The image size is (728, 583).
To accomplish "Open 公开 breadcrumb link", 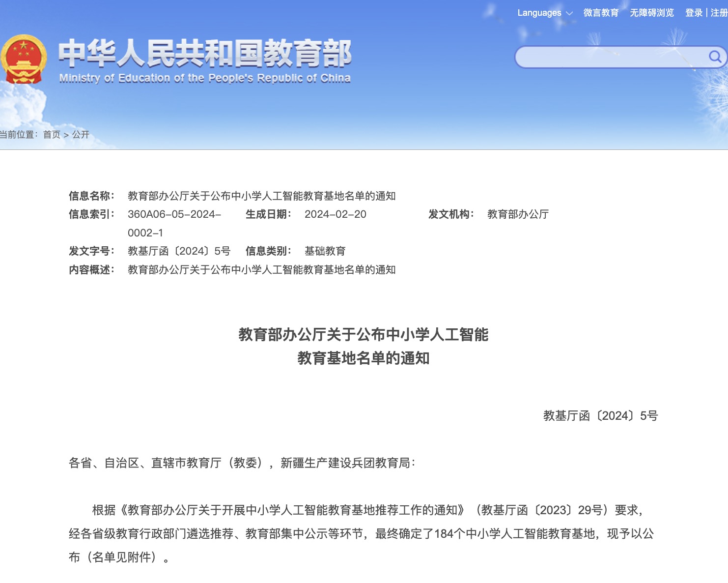I will [x=81, y=135].
